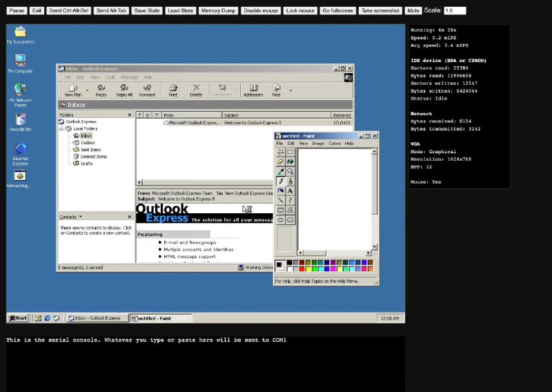Sort messages by the Subject column header
Image resolution: width=552 pixels, height=392 pixels.
pyautogui.click(x=277, y=115)
